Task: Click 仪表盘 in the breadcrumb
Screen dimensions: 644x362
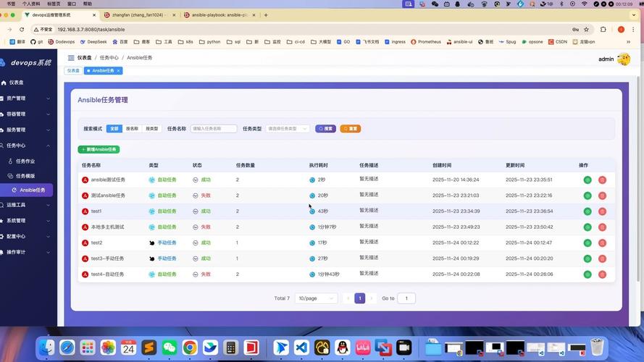Action: [85, 58]
